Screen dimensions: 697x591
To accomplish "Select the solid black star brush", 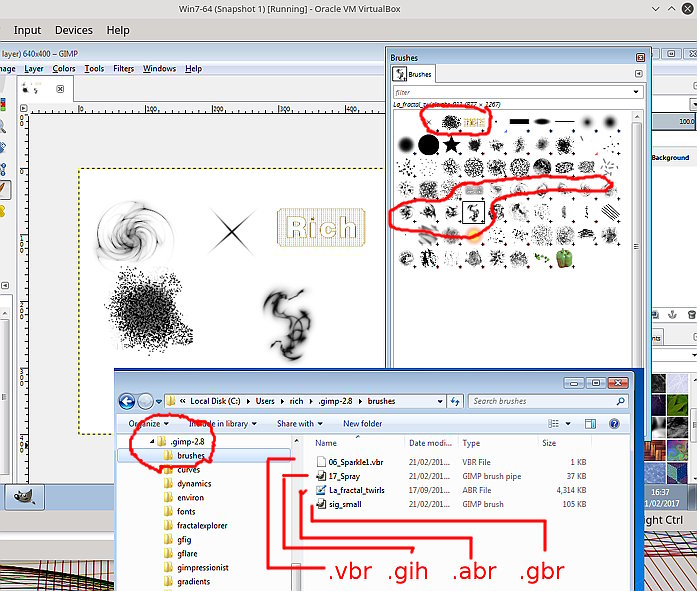I will (451, 145).
